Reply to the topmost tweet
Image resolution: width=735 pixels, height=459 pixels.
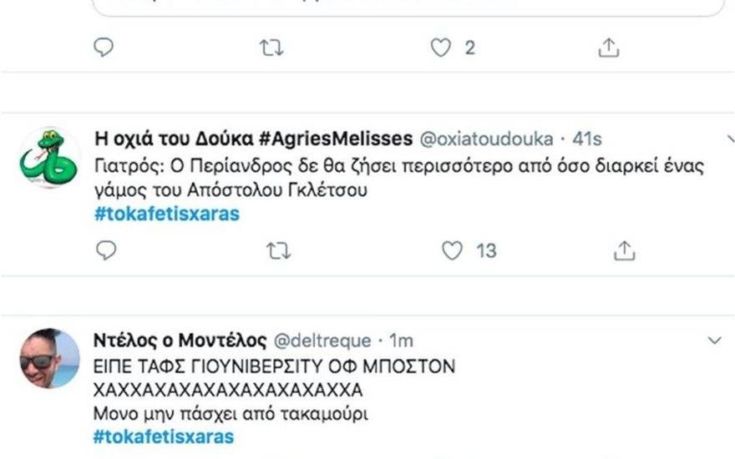pyautogui.click(x=104, y=47)
